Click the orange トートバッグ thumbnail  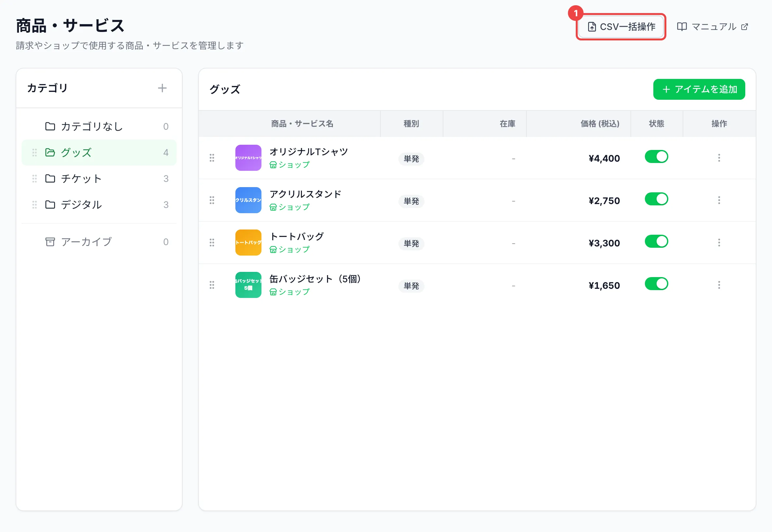pyautogui.click(x=248, y=242)
